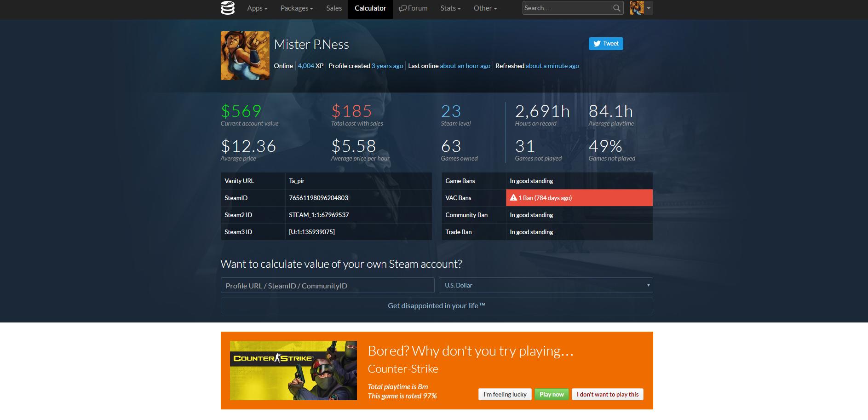Image resolution: width=868 pixels, height=420 pixels.
Task: Select the Steam3 ID value [U:1:135939075]
Action: coord(312,232)
